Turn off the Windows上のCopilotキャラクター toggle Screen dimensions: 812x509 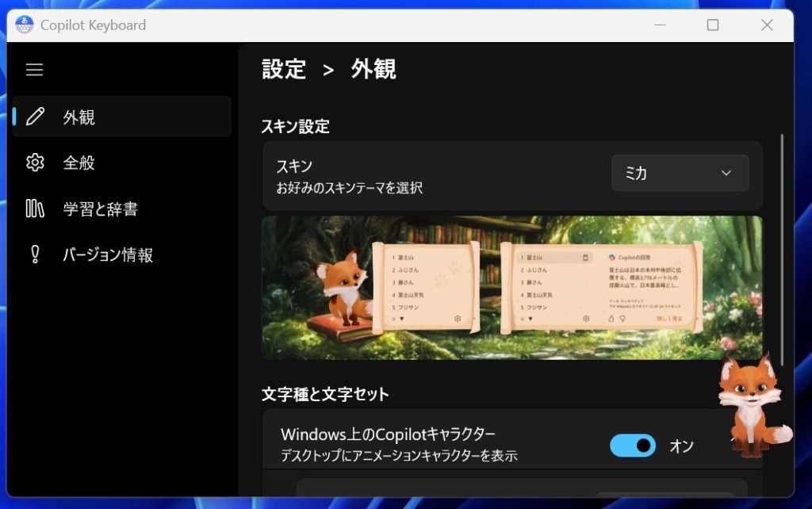tap(632, 446)
